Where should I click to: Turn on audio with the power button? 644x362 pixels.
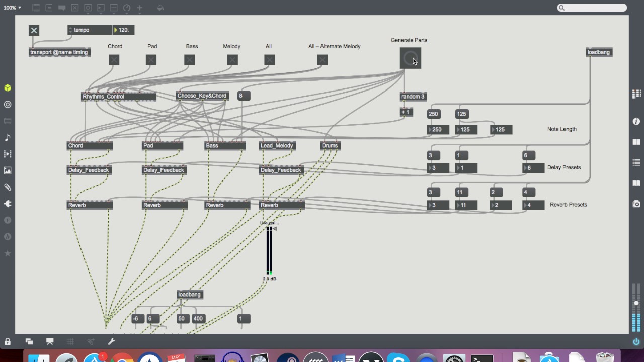click(636, 341)
